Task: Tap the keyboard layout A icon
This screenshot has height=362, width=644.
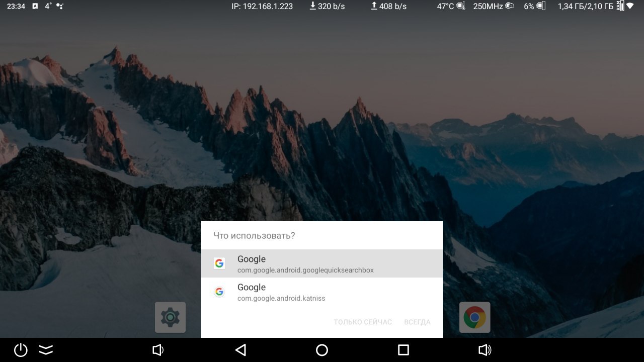Action: [x=35, y=6]
